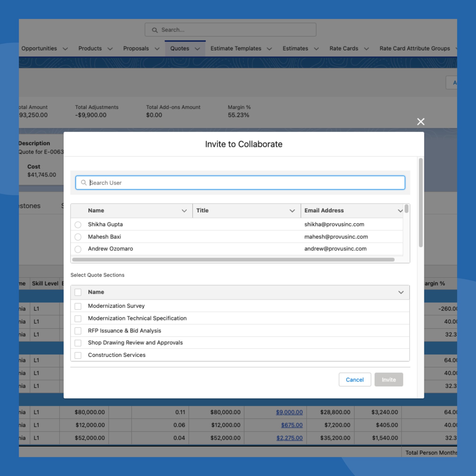This screenshot has height=476, width=476.
Task: Switch to the Opportunities tab
Action: click(x=39, y=49)
